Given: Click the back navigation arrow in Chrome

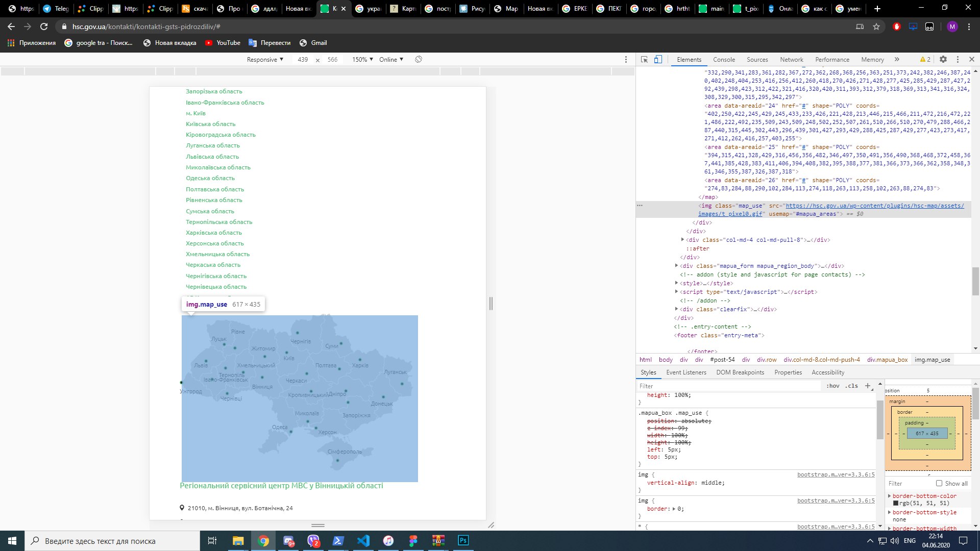Looking at the screenshot, I should [11, 27].
